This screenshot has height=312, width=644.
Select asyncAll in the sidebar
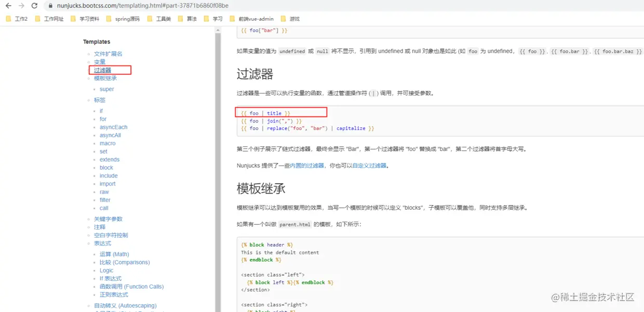click(x=110, y=135)
